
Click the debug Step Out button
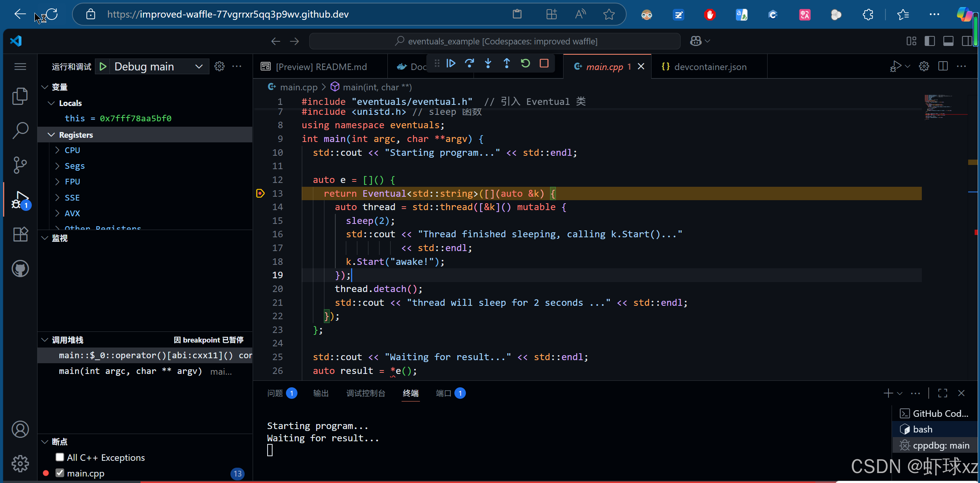tap(506, 63)
